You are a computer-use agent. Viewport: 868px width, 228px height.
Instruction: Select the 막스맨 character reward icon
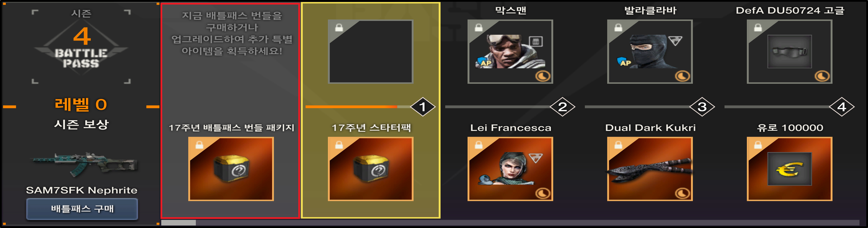pyautogui.click(x=510, y=52)
